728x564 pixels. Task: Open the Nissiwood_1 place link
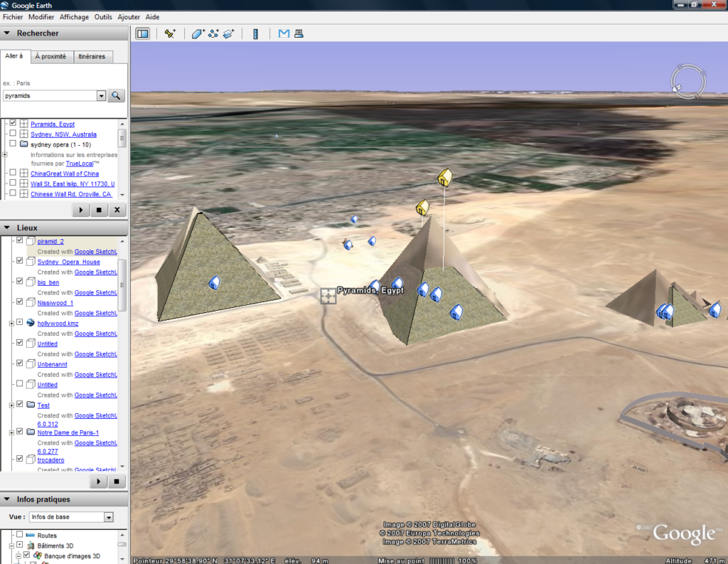coord(55,303)
